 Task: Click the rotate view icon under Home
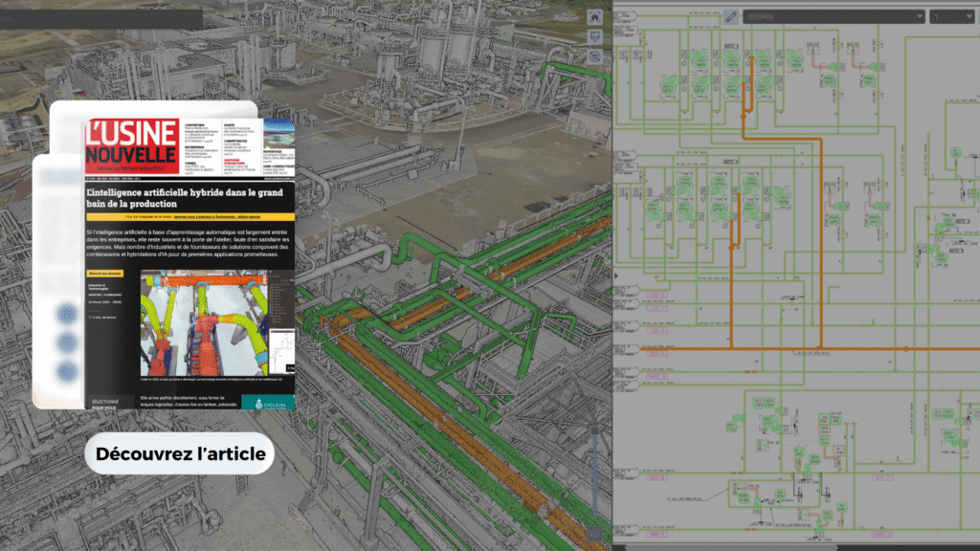coord(595,56)
